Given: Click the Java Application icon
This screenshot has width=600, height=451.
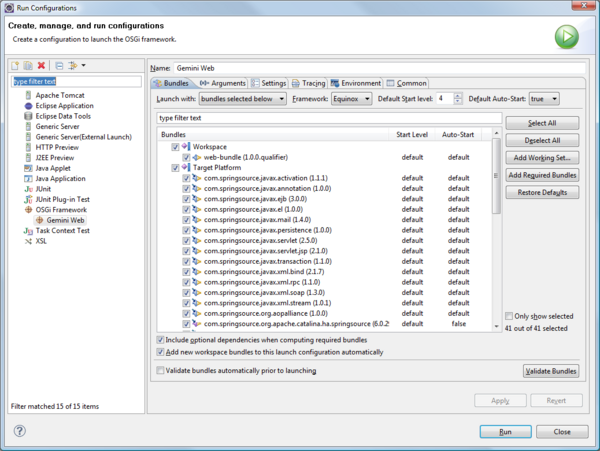Looking at the screenshot, I should point(28,179).
